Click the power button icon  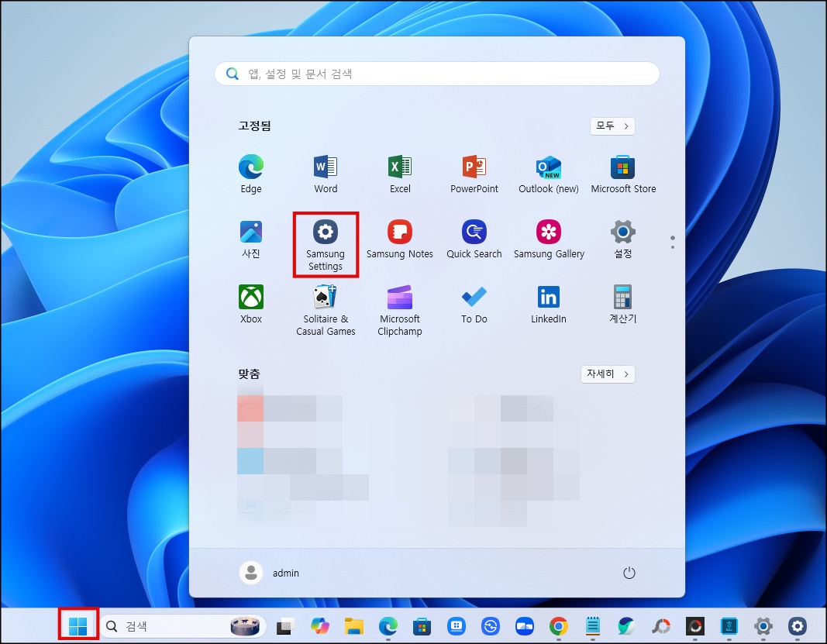[629, 573]
